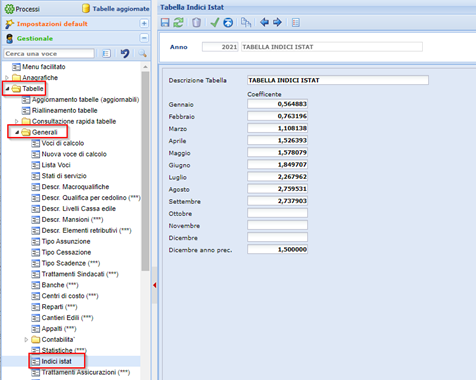Click the list view toolbar icon
476x380 pixels.
pos(296,22)
